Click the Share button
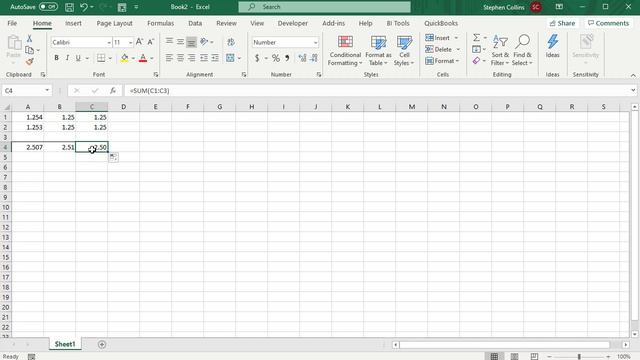640x360 pixels. tap(562, 23)
